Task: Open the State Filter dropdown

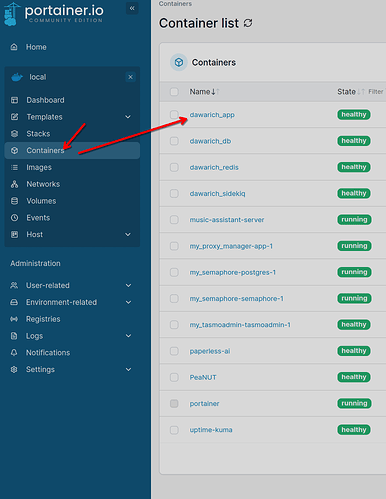Action: [x=377, y=92]
